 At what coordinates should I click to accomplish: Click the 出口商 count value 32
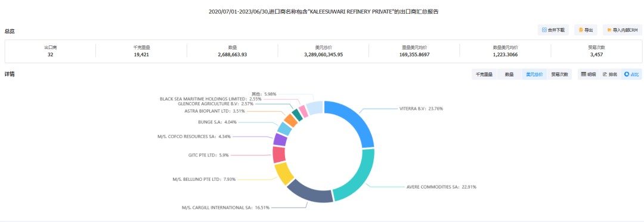(50, 54)
